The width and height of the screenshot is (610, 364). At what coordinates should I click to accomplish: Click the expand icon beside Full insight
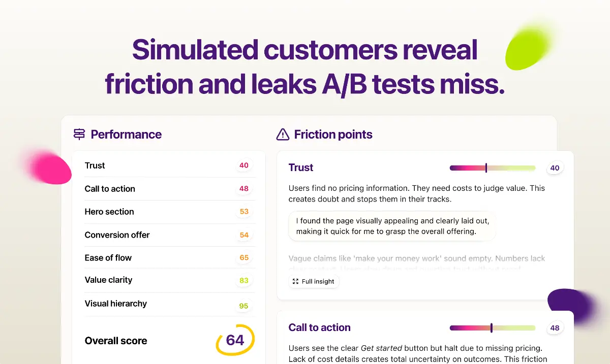(x=296, y=281)
